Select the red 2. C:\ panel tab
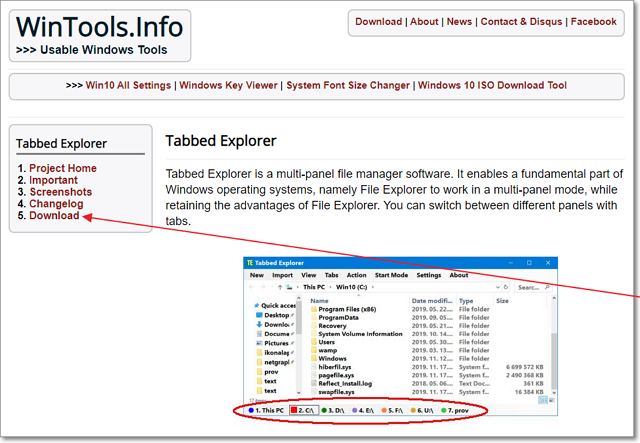640x443 pixels. pyautogui.click(x=302, y=411)
